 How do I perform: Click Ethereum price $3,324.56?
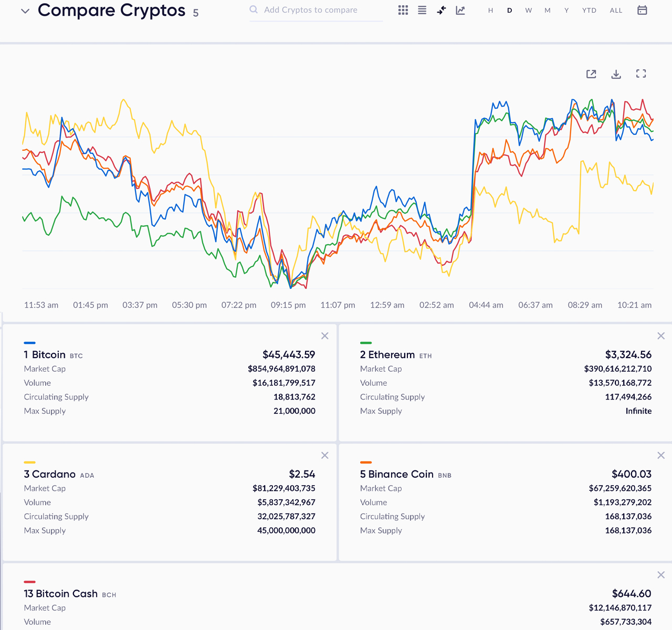point(628,354)
